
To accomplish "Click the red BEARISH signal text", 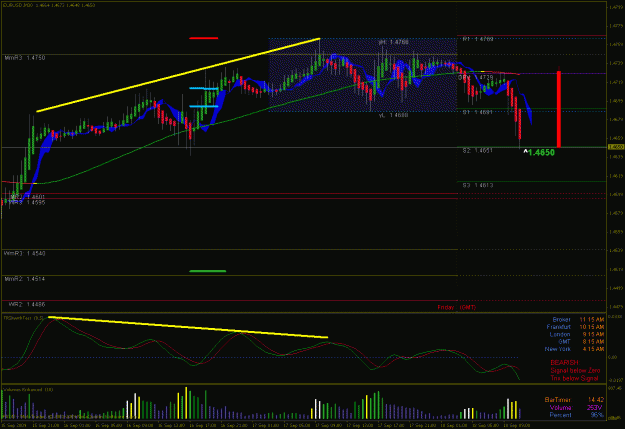I will pyautogui.click(x=564, y=363).
